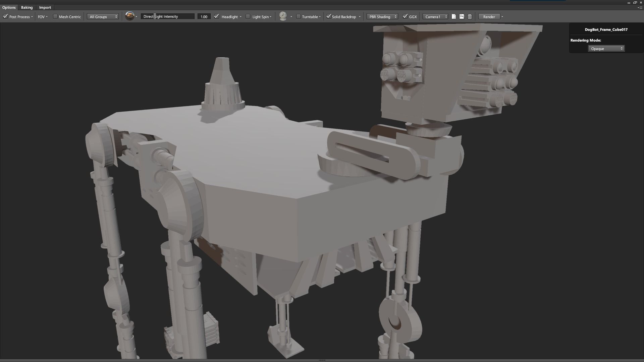Screen dimensions: 644x362
Task: Expand the Solid Backdrop options arrow
Action: tap(360, 17)
